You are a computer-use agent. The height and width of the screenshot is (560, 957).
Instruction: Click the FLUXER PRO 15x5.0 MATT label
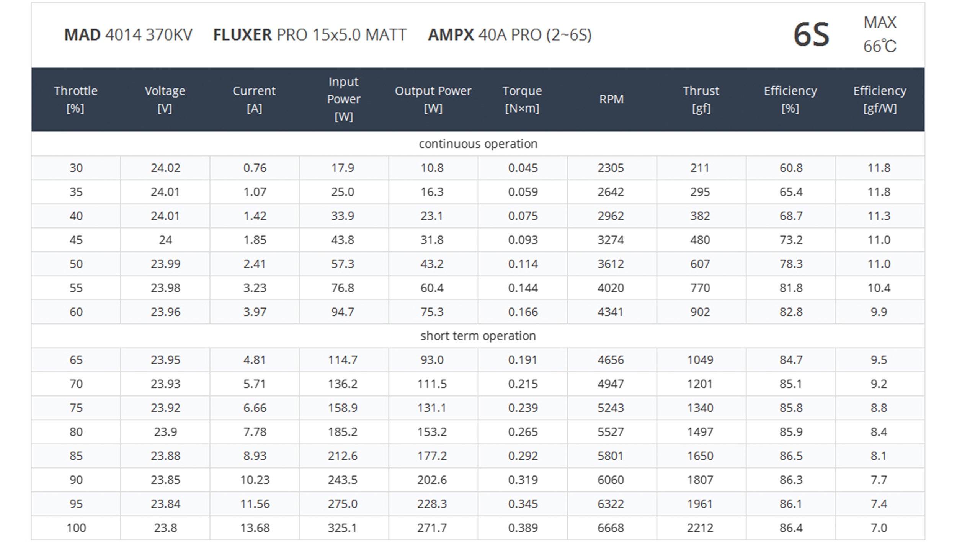coord(310,35)
